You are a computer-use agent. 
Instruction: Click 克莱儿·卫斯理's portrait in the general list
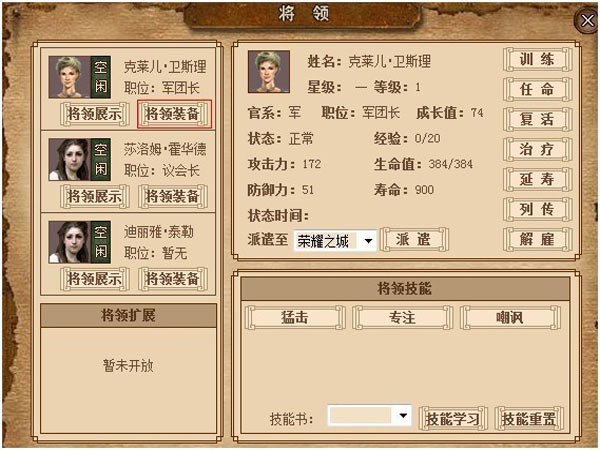69,77
